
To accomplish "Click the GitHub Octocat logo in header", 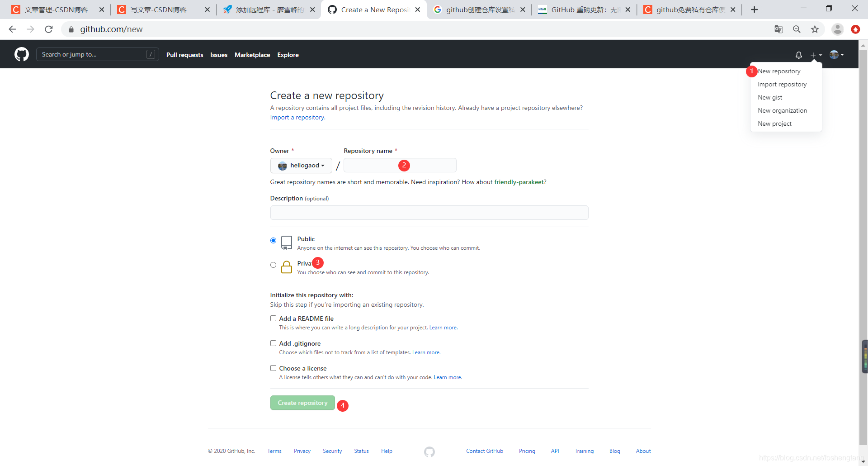I will 22,55.
